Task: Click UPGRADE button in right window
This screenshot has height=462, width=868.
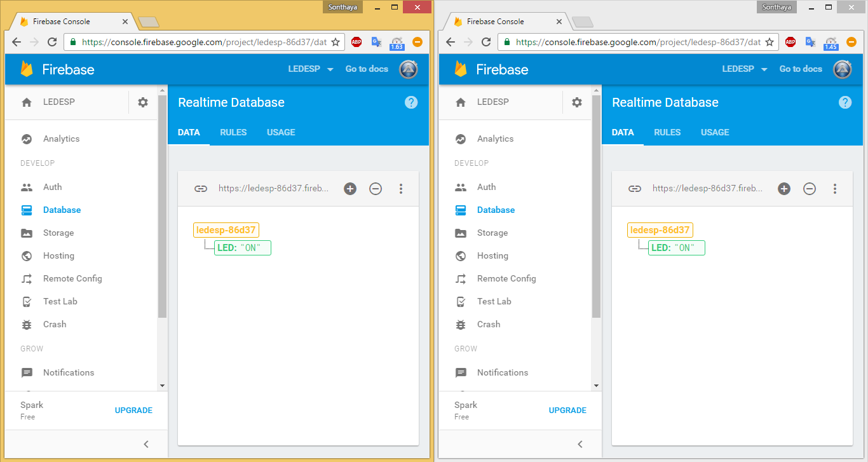Action: 567,411
